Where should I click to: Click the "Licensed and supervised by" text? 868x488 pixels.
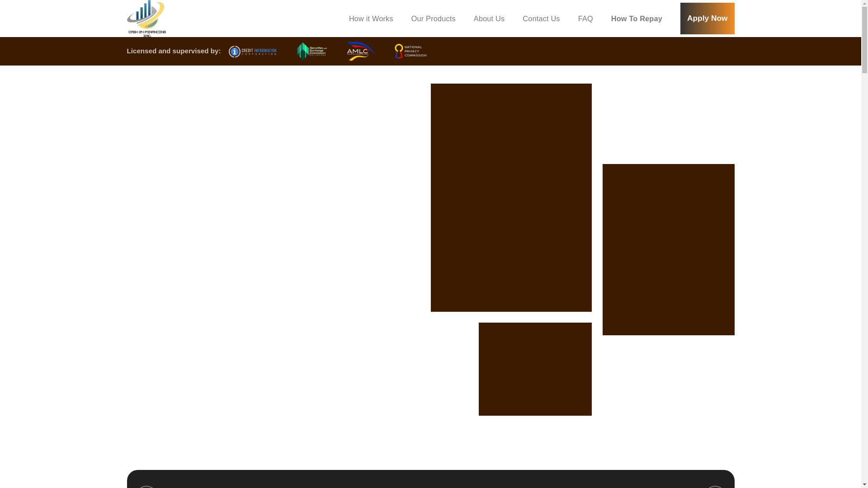174,51
